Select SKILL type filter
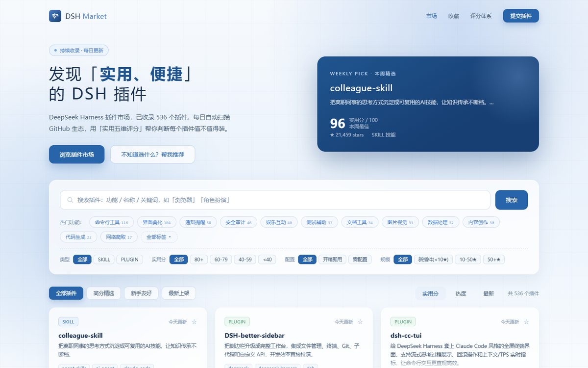 pos(104,260)
